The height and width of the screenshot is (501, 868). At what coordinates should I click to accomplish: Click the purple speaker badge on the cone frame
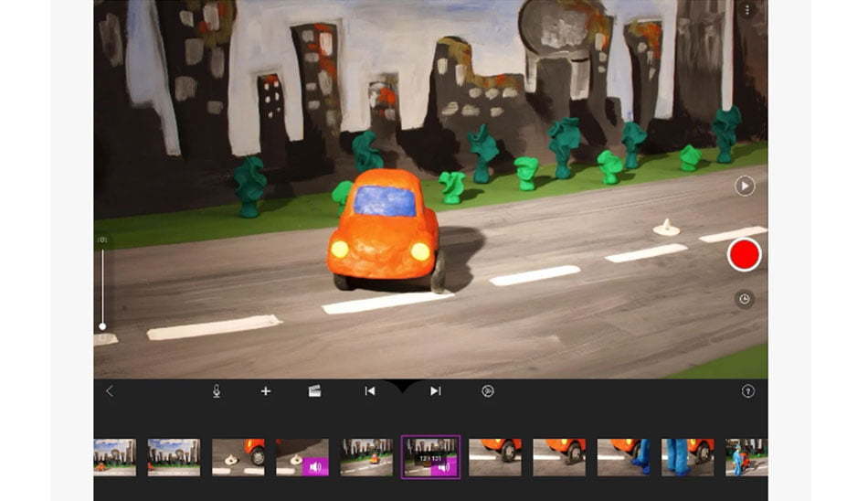coord(315,467)
